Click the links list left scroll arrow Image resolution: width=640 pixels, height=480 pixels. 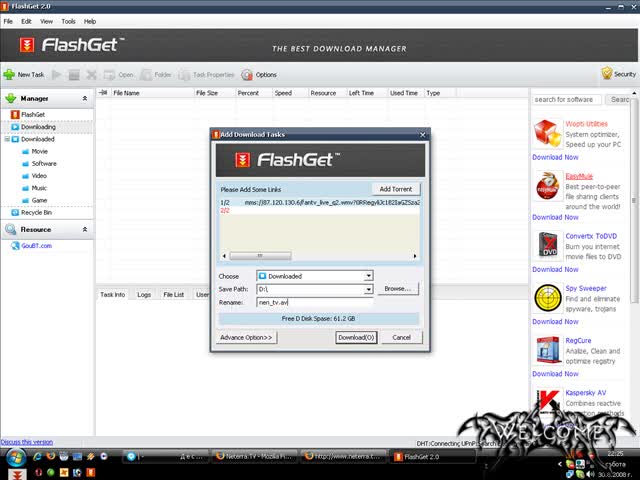224,256
